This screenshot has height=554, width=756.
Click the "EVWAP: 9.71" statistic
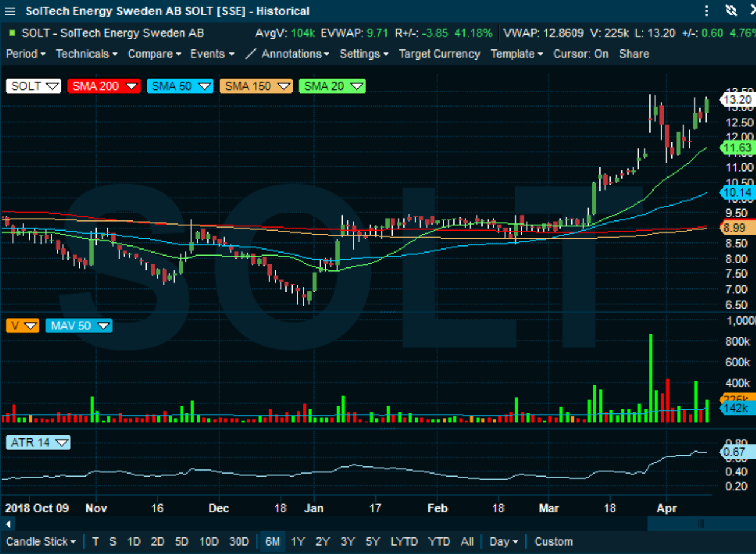coord(354,33)
